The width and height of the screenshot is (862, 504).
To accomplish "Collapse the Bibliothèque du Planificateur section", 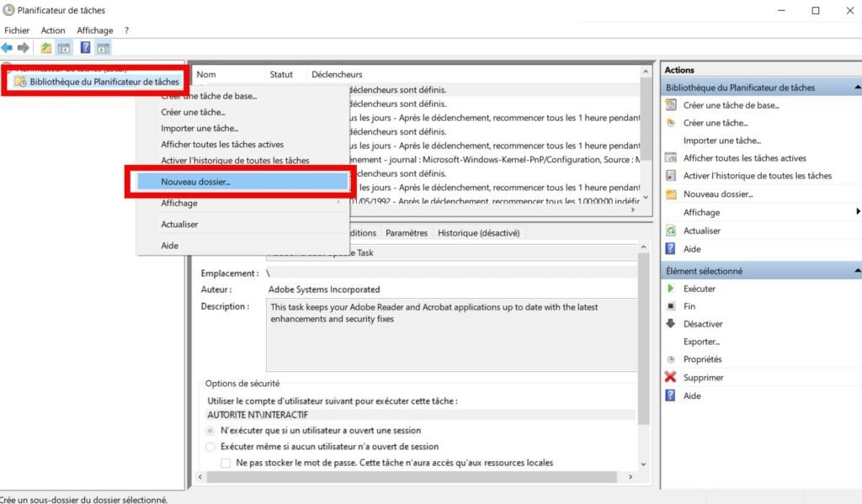I will coord(856,87).
